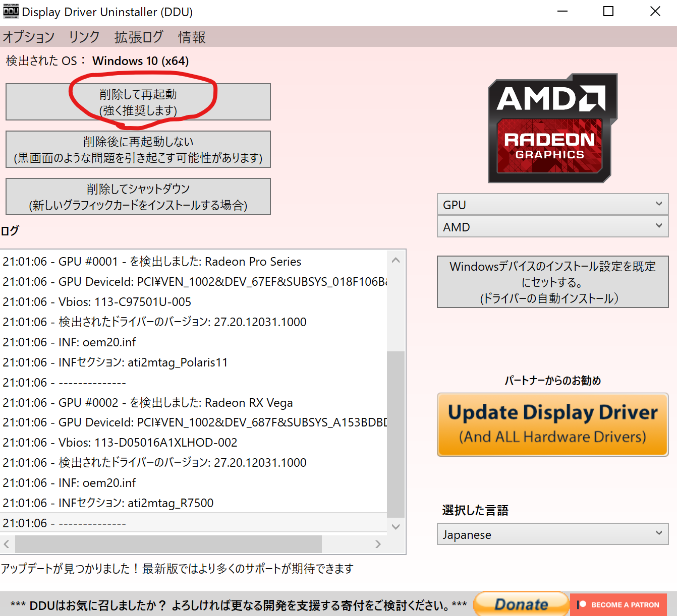The image size is (677, 616).
Task: Click the Patreon logo icon in Become a Patron
Action: click(x=582, y=604)
